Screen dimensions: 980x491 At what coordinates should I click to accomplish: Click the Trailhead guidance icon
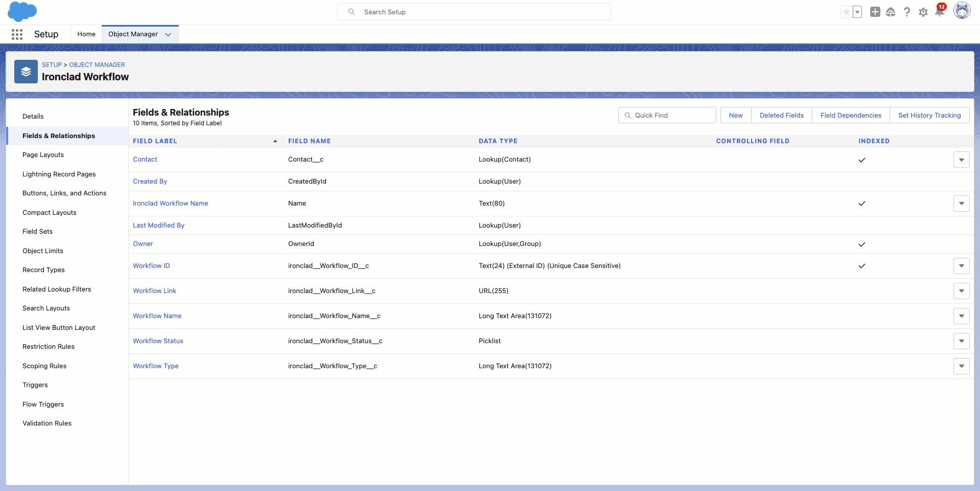click(x=891, y=12)
